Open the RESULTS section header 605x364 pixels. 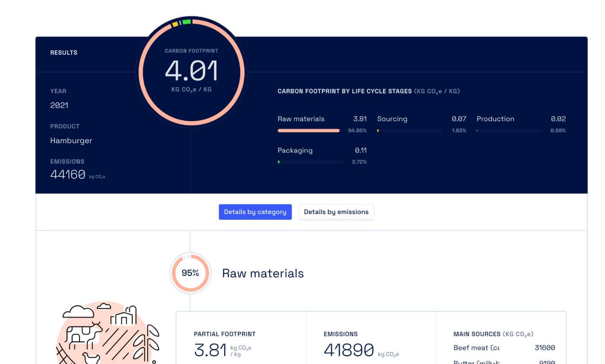coord(64,52)
